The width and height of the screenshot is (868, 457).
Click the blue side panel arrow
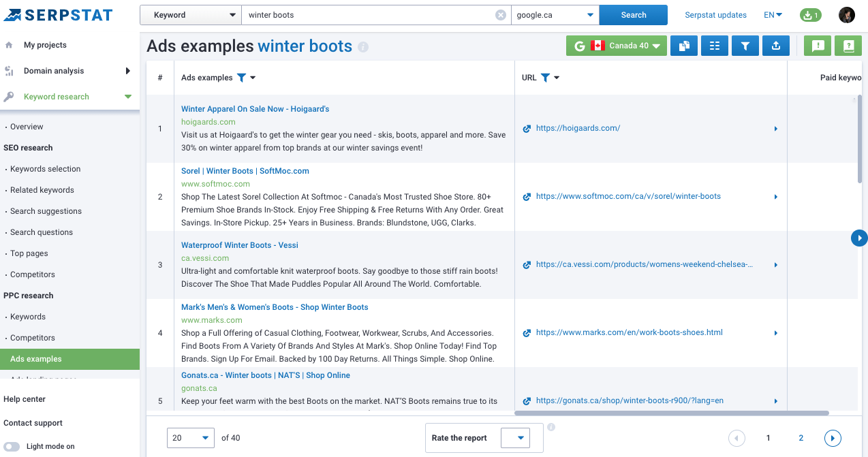(859, 238)
